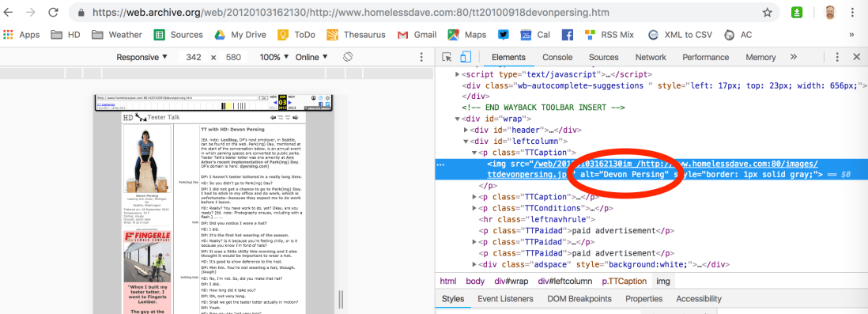
Task: Activate the inspect element picker icon
Action: [x=447, y=57]
